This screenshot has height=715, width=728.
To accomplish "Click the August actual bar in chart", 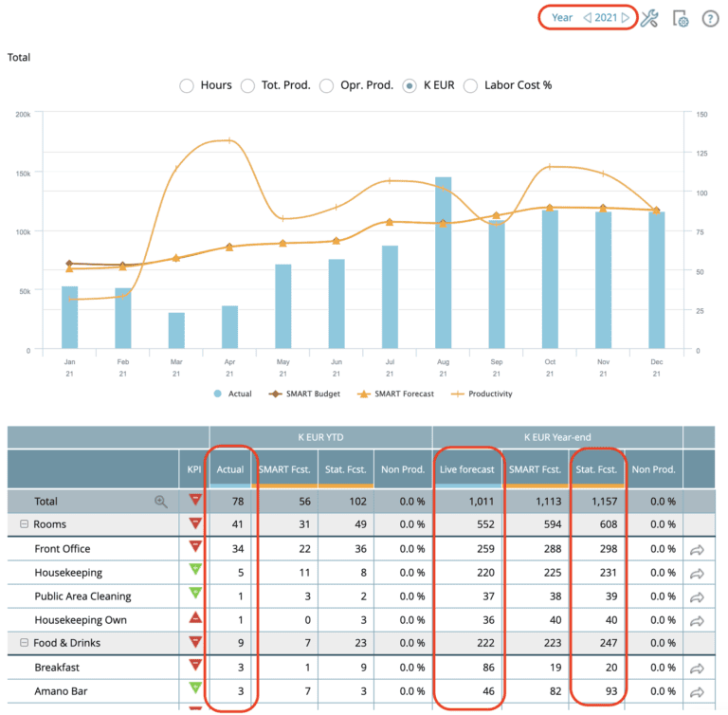I will click(443, 263).
